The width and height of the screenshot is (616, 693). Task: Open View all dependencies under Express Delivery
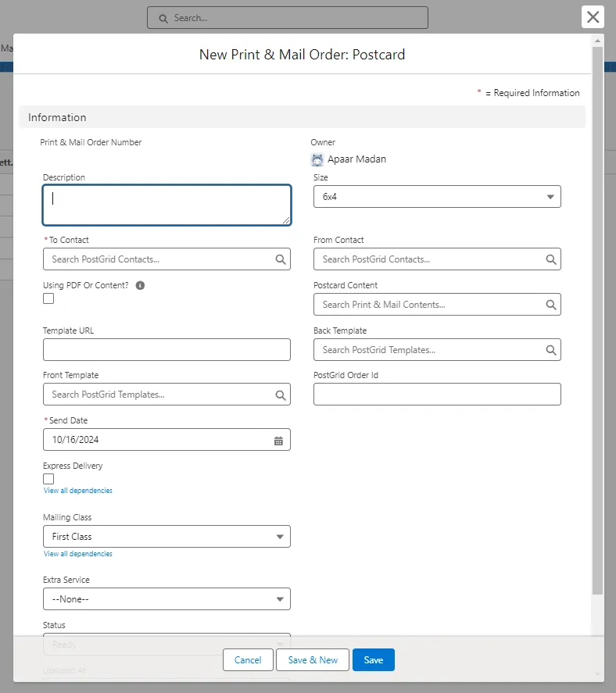point(78,491)
